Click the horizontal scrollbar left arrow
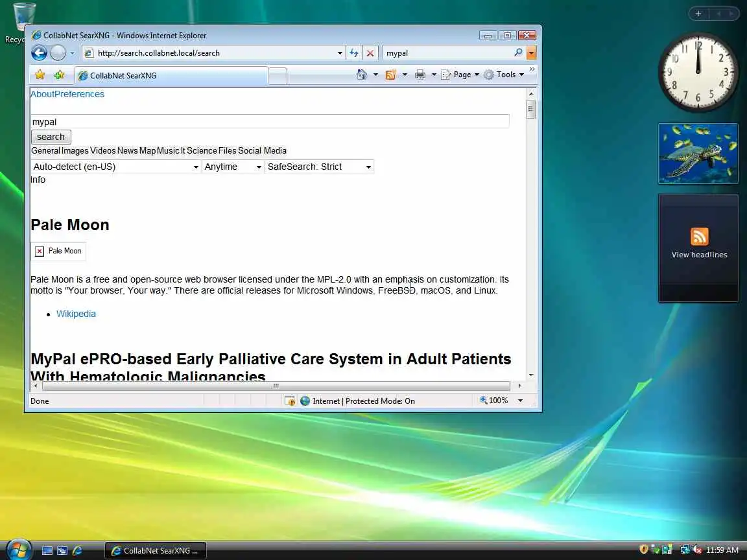The width and height of the screenshot is (747, 560). click(35, 386)
